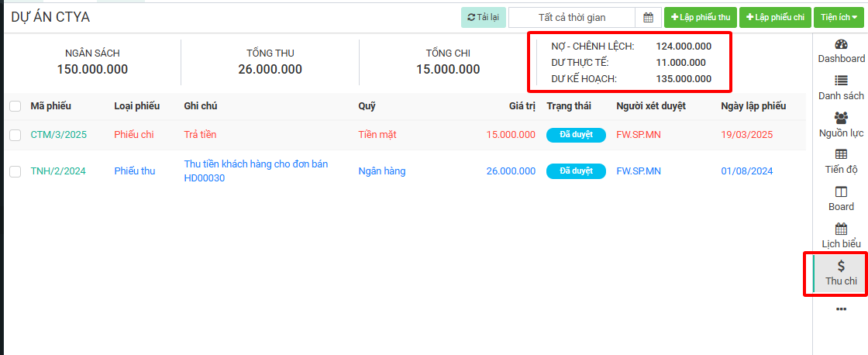868x355 pixels.
Task: Check the CTM/3/2025 row checkbox
Action: click(15, 135)
